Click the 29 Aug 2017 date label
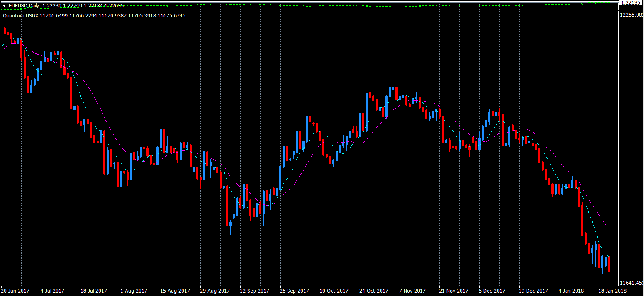Image resolution: width=644 pixels, height=296 pixels. 215,291
